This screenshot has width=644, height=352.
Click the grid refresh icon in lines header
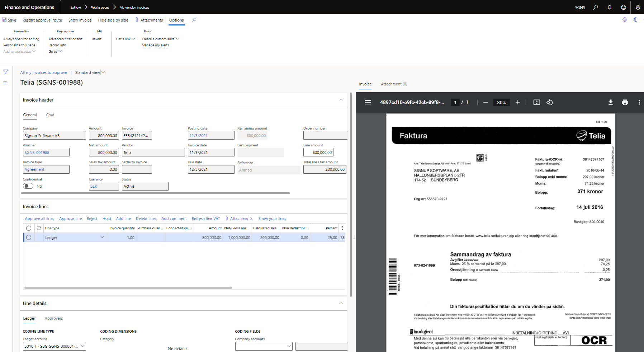pyautogui.click(x=39, y=228)
